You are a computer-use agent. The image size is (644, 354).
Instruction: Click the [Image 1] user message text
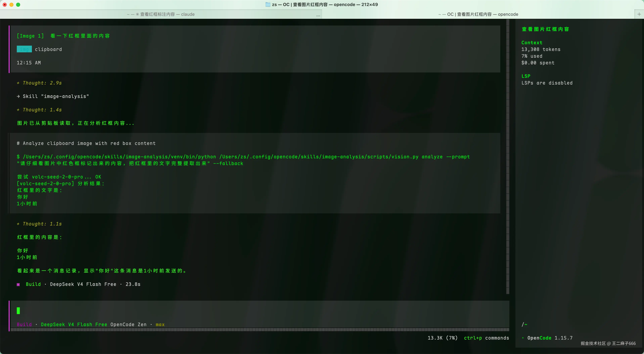pyautogui.click(x=63, y=36)
